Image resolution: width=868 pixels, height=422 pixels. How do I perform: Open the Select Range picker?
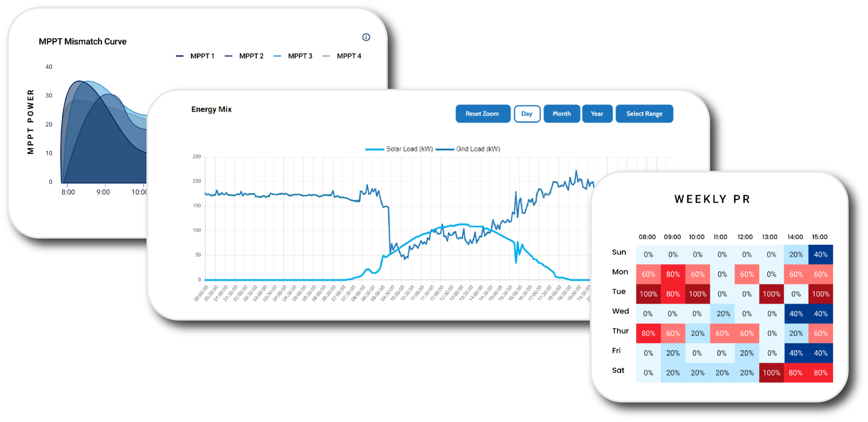point(644,114)
